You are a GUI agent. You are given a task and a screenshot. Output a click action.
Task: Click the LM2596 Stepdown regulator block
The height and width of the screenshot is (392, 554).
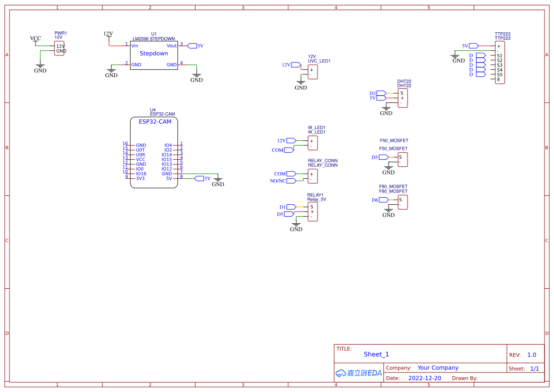click(154, 55)
